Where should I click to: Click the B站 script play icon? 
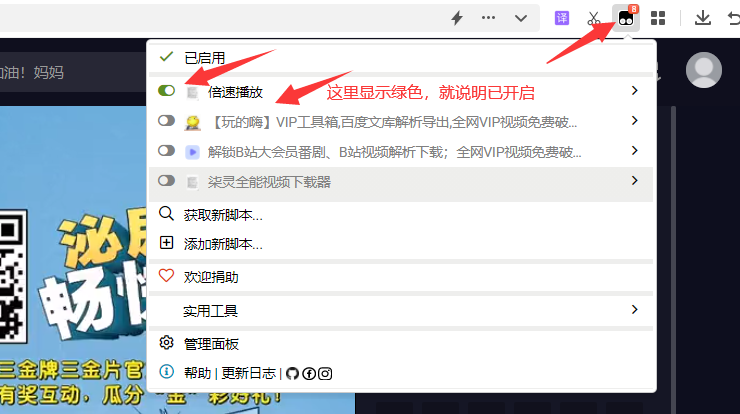coord(192,152)
